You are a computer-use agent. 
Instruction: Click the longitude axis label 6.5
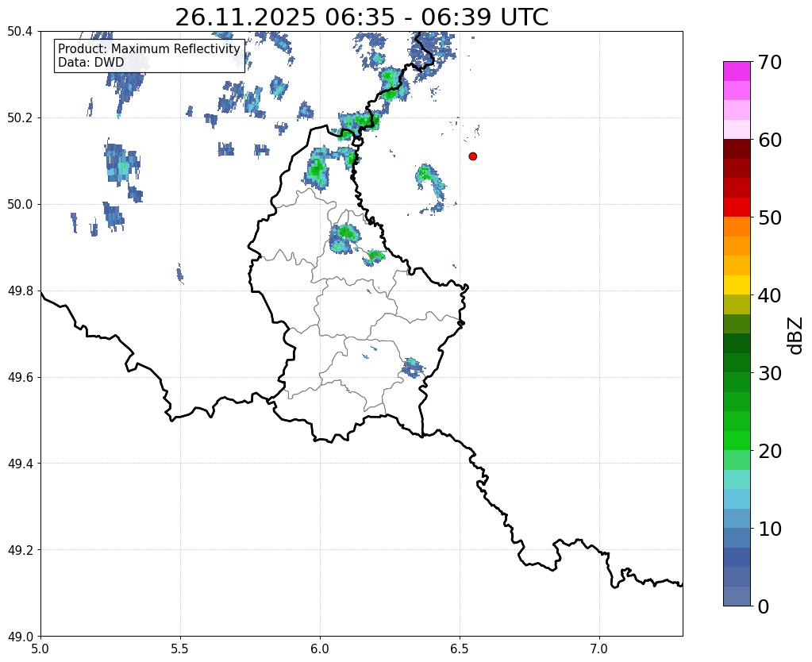coord(460,649)
